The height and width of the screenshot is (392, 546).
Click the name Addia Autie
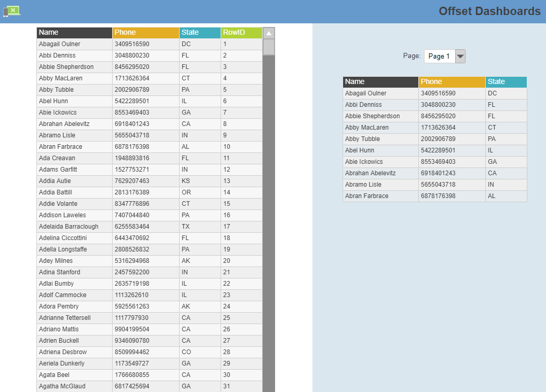pyautogui.click(x=54, y=181)
